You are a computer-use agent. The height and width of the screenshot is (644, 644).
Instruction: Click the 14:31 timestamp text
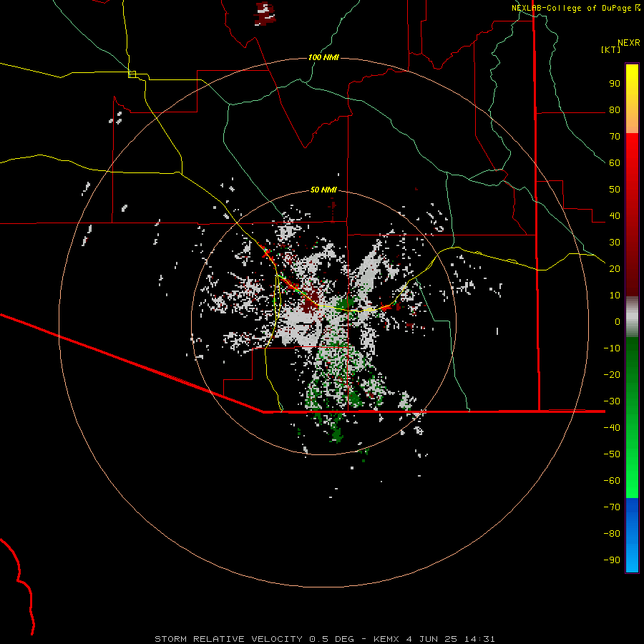479,639
